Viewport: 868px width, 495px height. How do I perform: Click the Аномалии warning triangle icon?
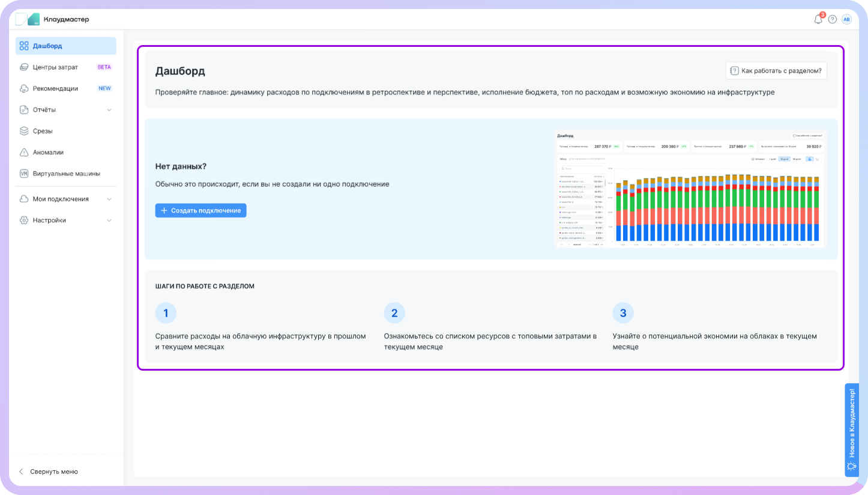(x=24, y=153)
